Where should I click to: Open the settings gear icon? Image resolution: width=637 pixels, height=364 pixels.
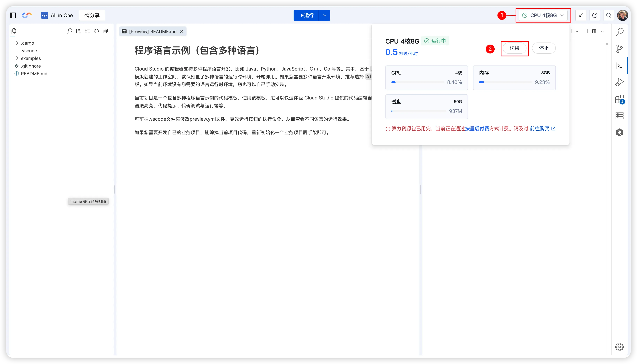620,347
